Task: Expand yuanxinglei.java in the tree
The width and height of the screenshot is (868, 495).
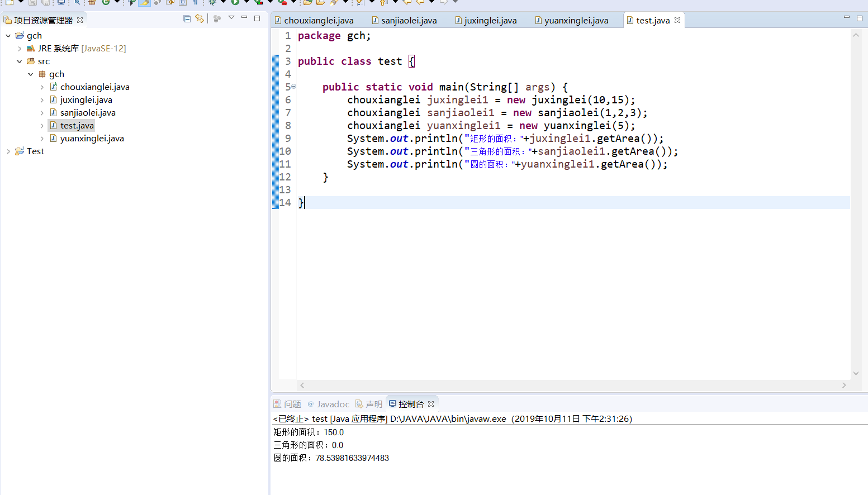Action: click(x=42, y=139)
